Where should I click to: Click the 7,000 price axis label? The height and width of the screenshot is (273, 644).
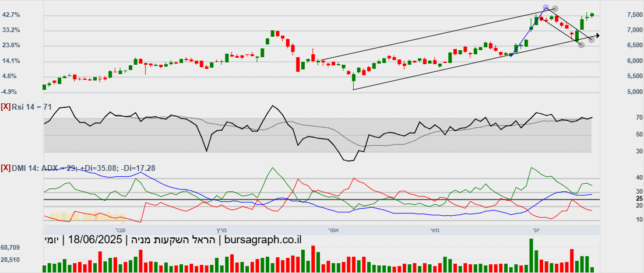tap(635, 30)
